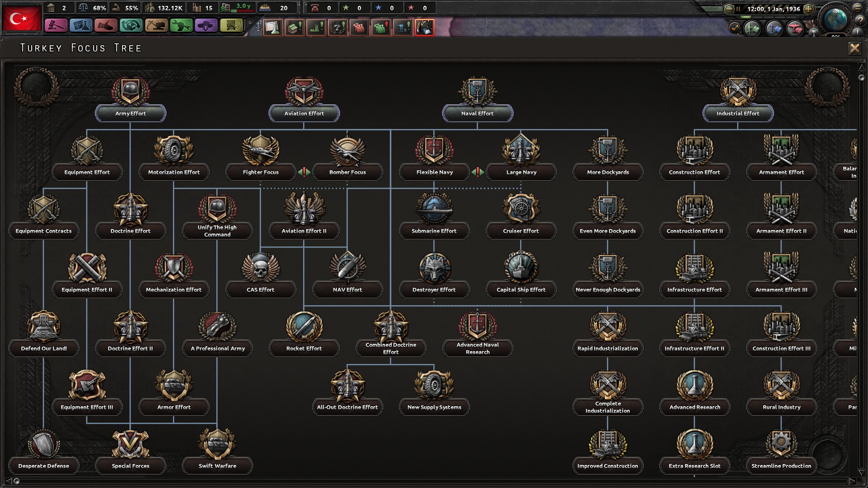Select the Desperate Defense shield focus
Image resolution: width=868 pixels, height=488 pixels.
tap(44, 452)
